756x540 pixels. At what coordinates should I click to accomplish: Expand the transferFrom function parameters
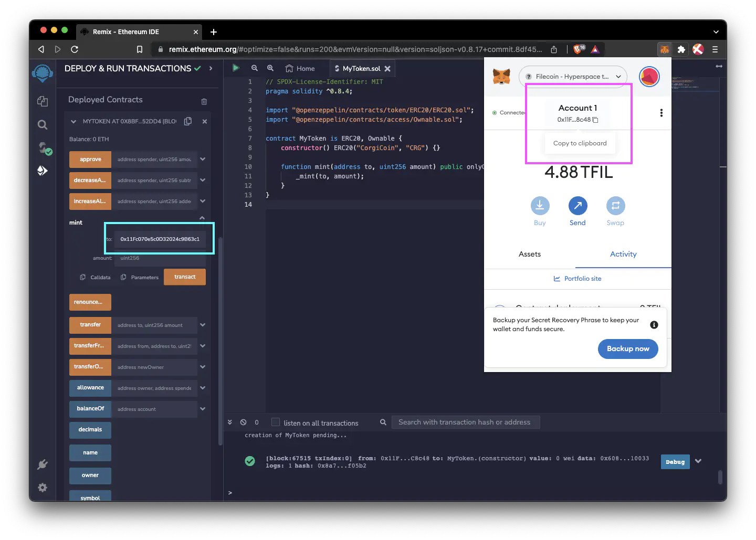click(x=203, y=346)
